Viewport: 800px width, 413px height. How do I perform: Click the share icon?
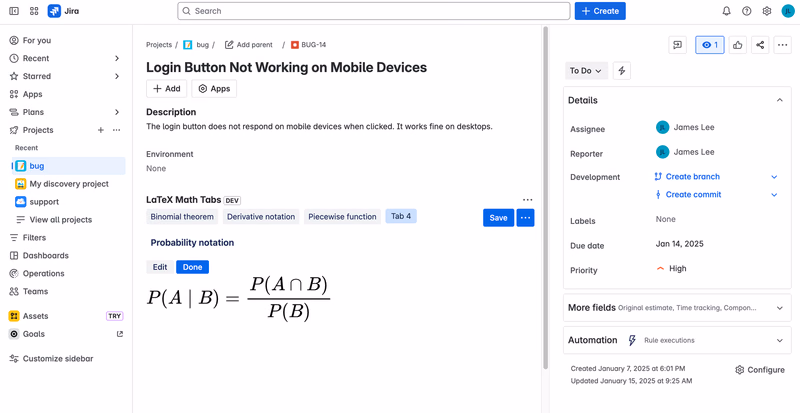point(760,45)
